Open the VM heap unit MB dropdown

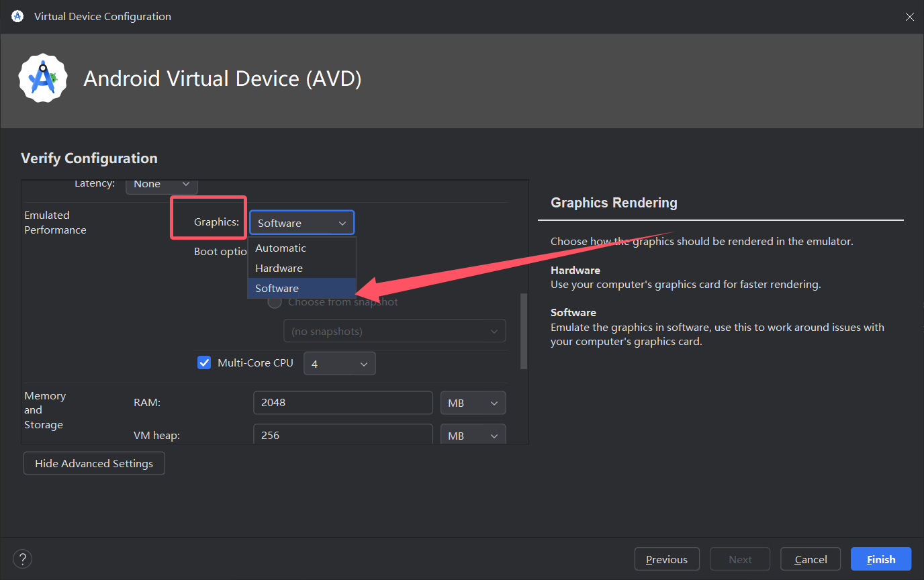(473, 435)
